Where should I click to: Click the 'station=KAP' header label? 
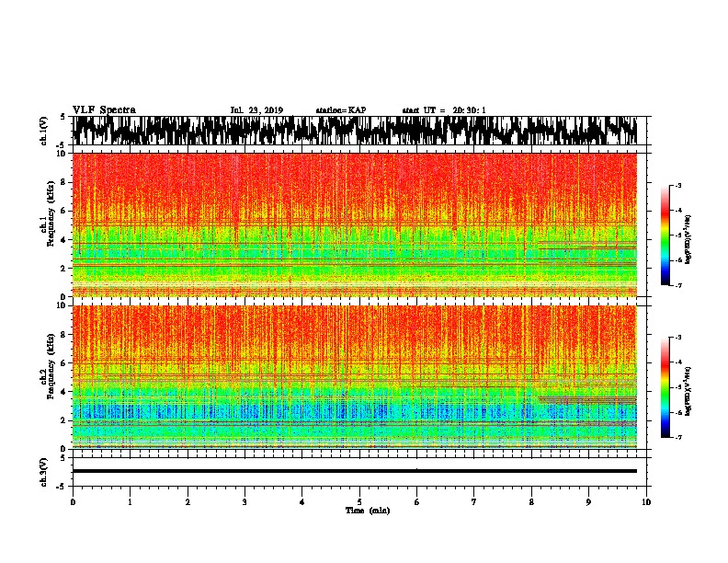coord(341,110)
